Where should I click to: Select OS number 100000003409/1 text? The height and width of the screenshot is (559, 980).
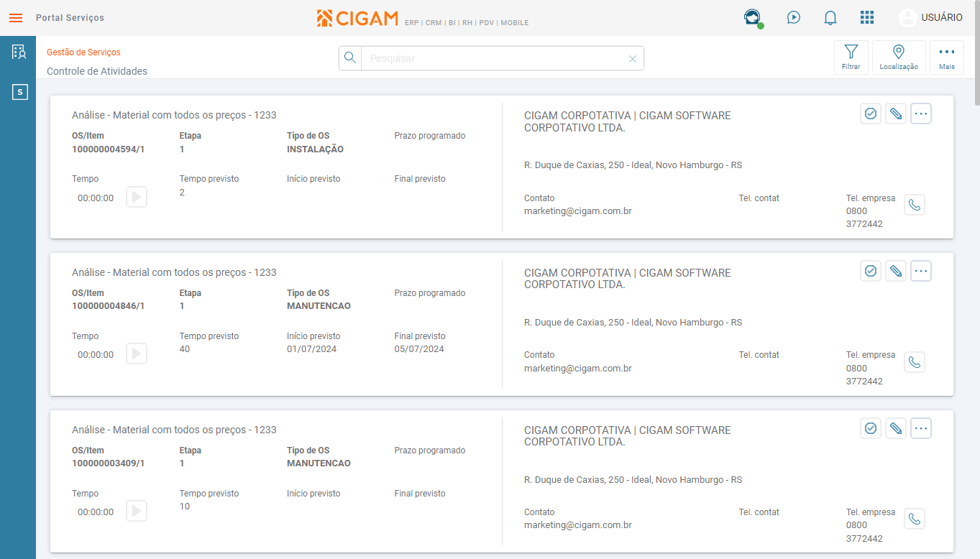tap(109, 463)
